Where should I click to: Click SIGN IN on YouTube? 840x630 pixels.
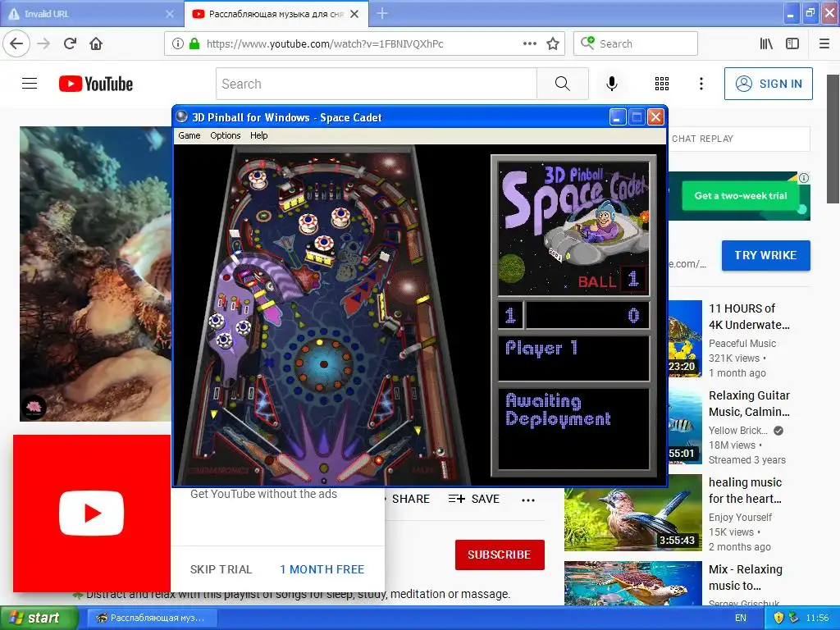768,84
